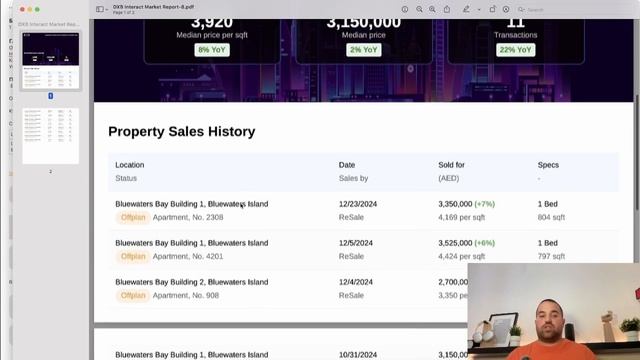Click the Location column header

tap(130, 165)
